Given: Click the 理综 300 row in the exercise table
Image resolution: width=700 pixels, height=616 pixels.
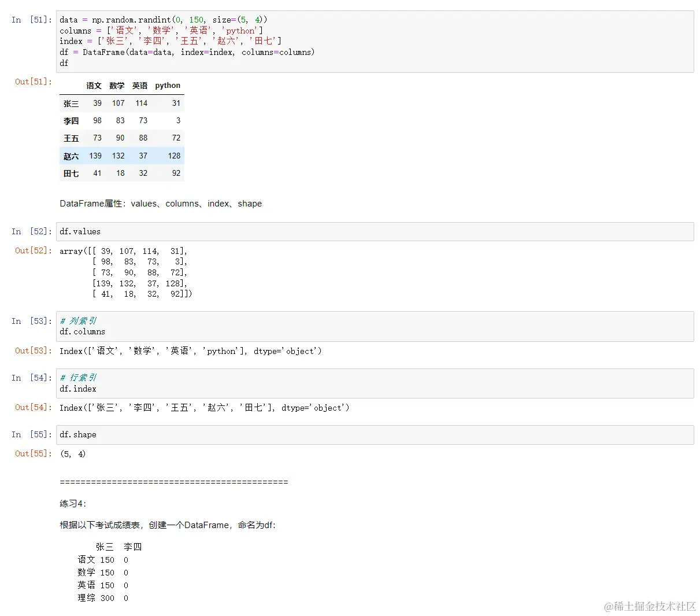Looking at the screenshot, I should (x=103, y=598).
